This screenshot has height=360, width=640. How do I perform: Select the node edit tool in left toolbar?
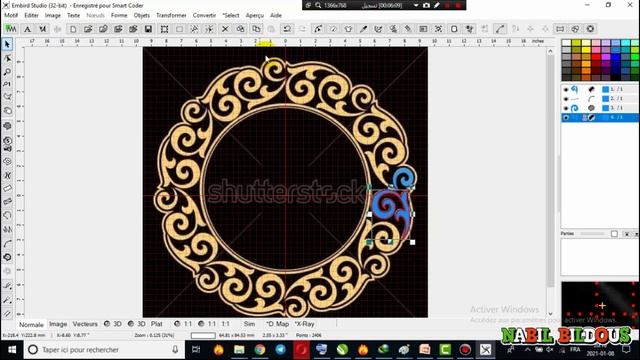pyautogui.click(x=7, y=58)
